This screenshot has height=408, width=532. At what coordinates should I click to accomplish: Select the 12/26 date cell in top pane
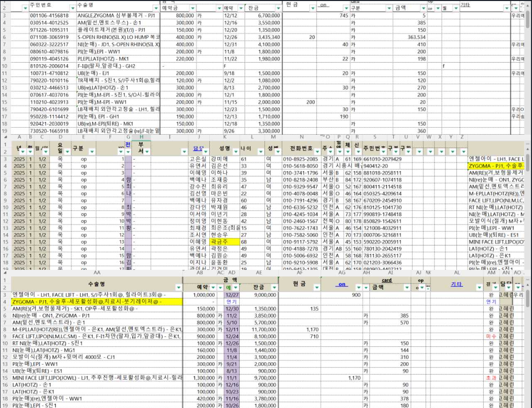click(x=233, y=37)
